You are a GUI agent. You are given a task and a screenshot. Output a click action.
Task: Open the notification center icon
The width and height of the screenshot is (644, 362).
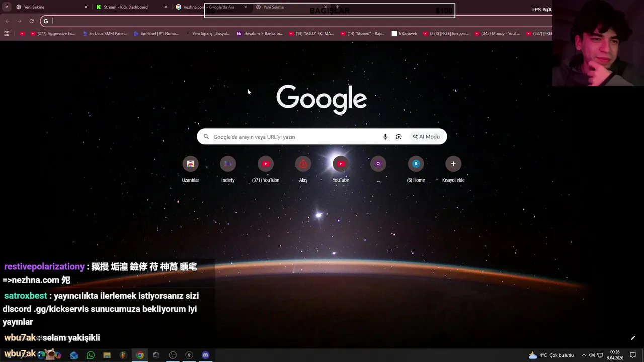pos(633,355)
